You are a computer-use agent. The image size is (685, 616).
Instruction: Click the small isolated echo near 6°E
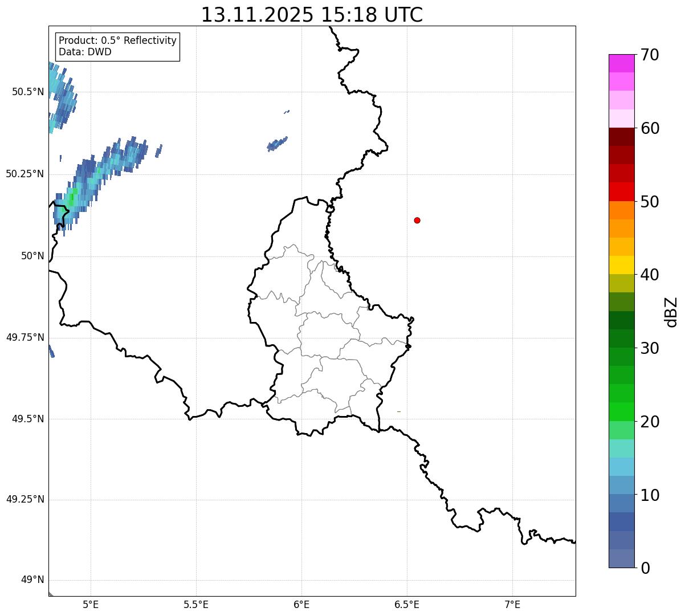click(x=277, y=144)
